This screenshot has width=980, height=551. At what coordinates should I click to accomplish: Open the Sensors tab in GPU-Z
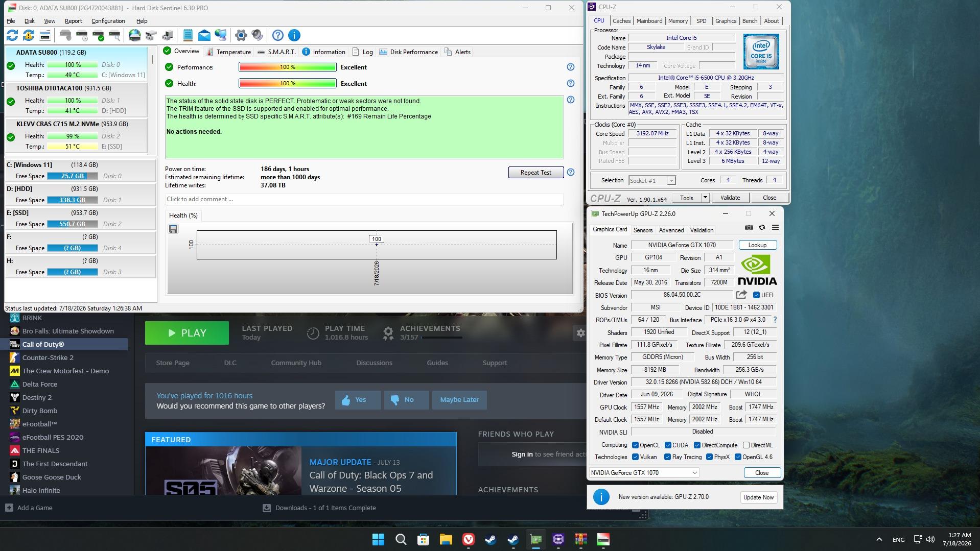point(643,230)
